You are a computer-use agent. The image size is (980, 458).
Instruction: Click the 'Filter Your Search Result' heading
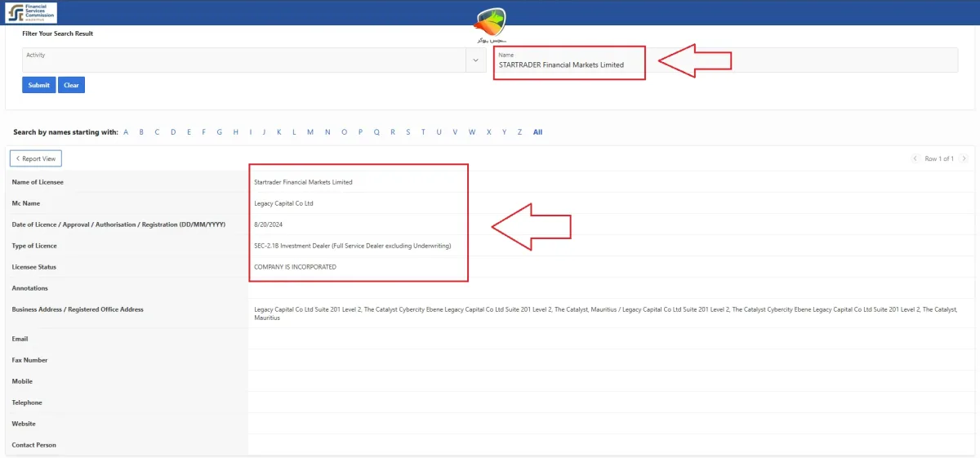[58, 34]
